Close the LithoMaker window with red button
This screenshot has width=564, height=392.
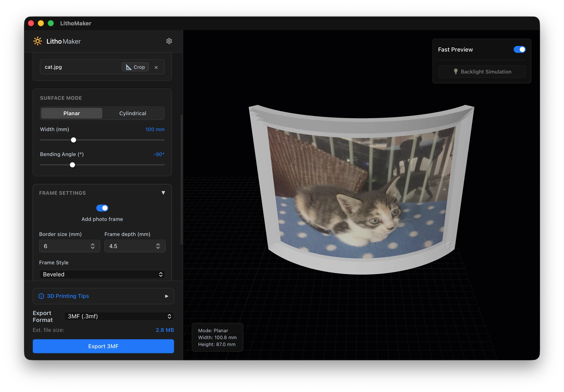click(x=31, y=23)
